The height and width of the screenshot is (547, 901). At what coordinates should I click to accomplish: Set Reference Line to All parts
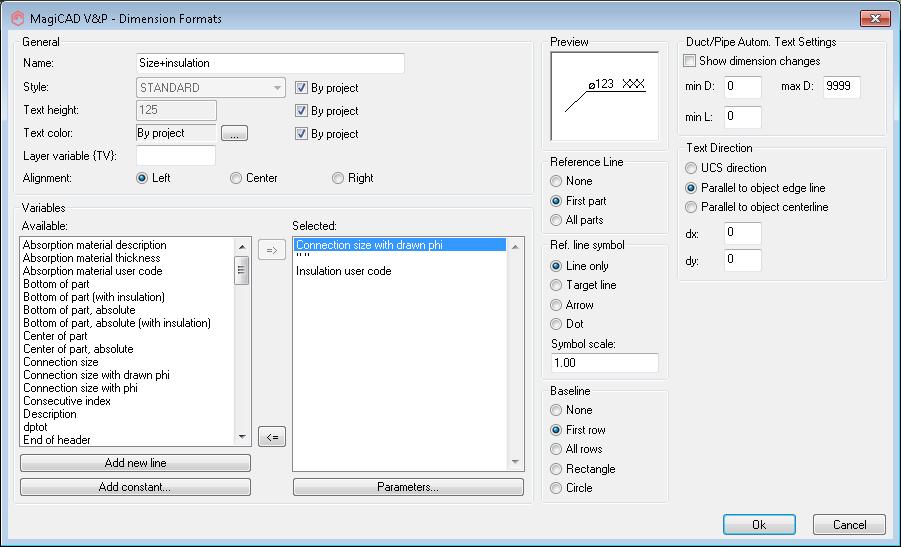(x=556, y=220)
